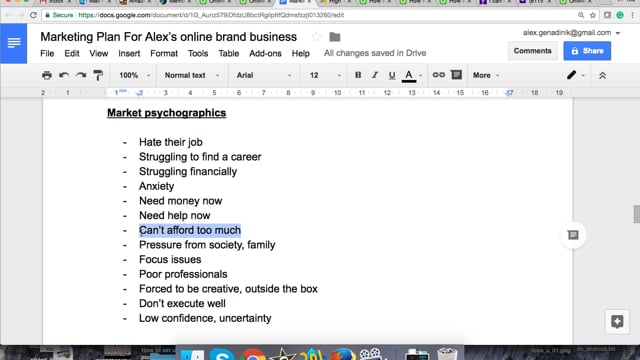This screenshot has height=360, width=640.
Task: Select the Paint format tool
Action: click(98, 75)
